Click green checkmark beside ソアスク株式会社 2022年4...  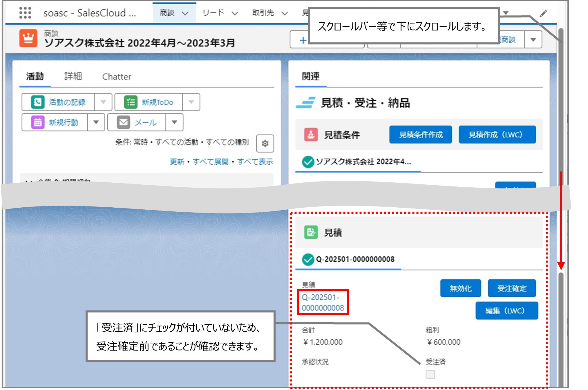(x=308, y=162)
